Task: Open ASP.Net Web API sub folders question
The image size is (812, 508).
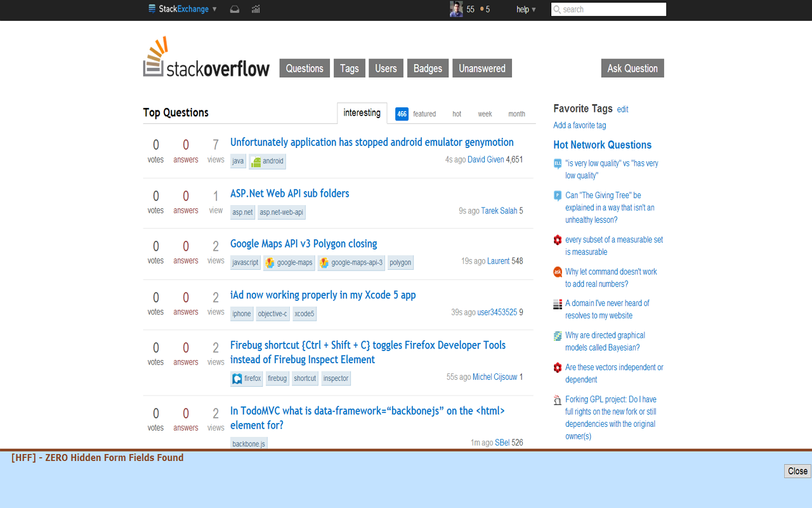Action: coord(290,193)
